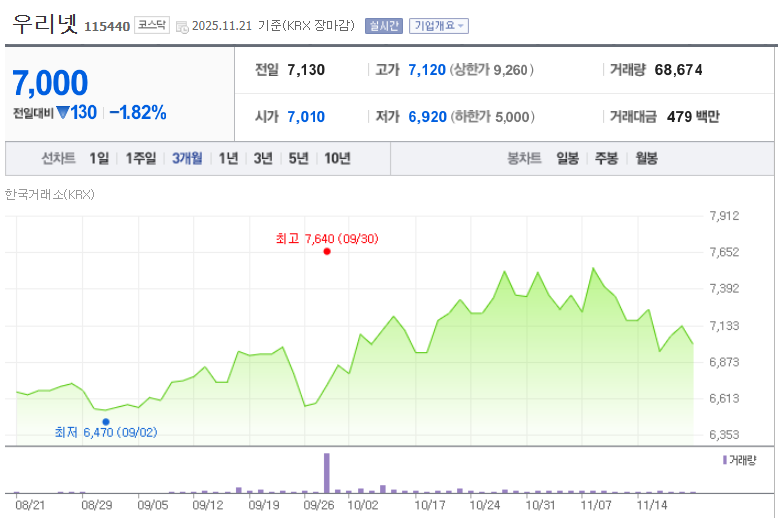This screenshot has width=778, height=518.
Task: Click the -1.82% change value
Action: click(138, 113)
